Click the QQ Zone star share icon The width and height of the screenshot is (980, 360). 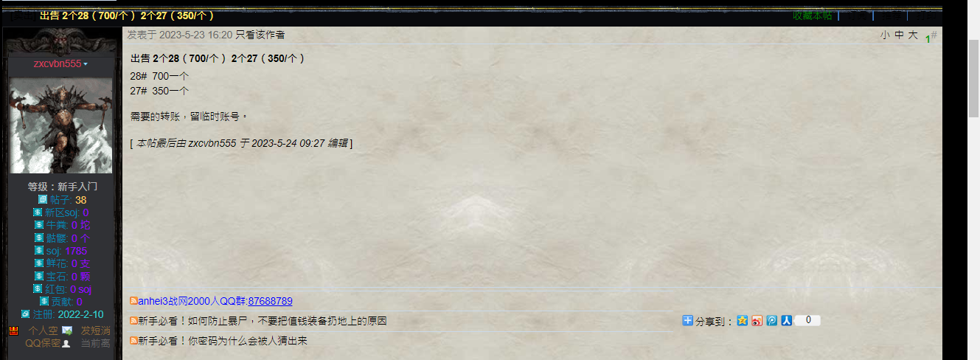[x=743, y=321]
